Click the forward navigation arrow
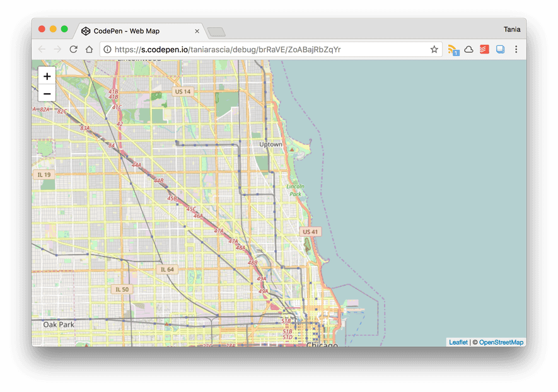Viewport: 558px width, 392px height. pyautogui.click(x=58, y=49)
